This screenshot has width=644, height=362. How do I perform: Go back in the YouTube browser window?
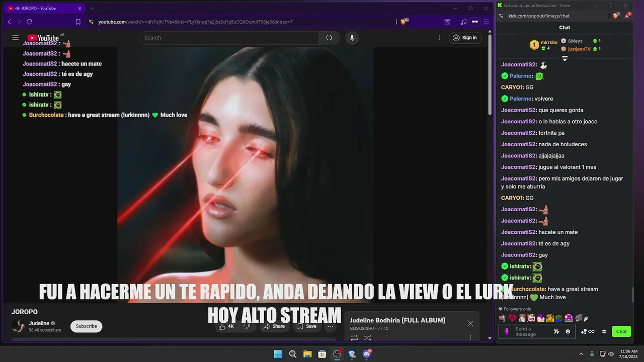point(9,22)
